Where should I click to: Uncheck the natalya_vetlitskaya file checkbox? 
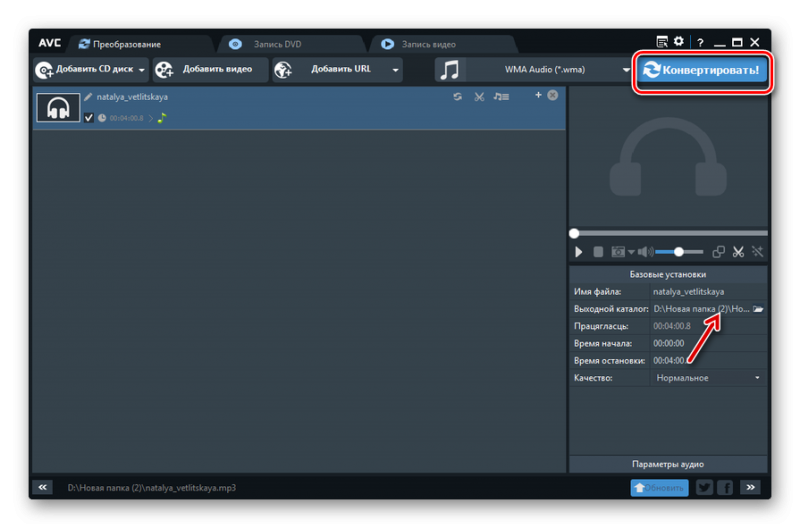click(89, 118)
